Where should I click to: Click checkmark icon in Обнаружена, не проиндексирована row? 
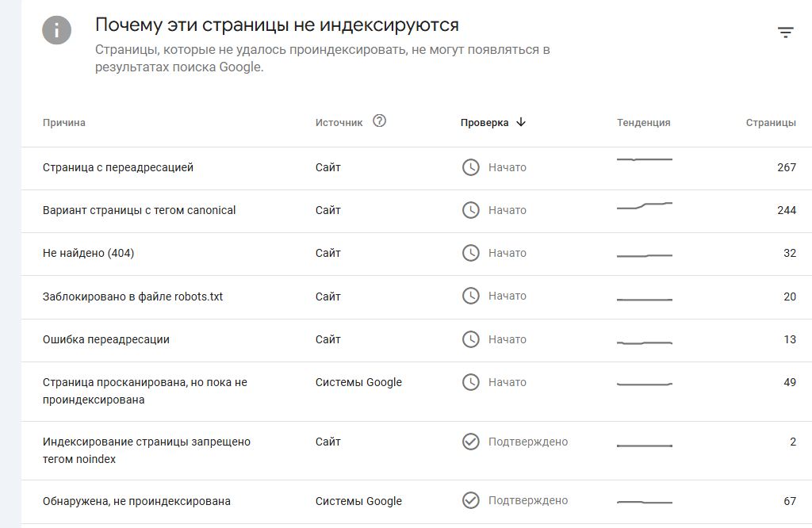pyautogui.click(x=471, y=500)
